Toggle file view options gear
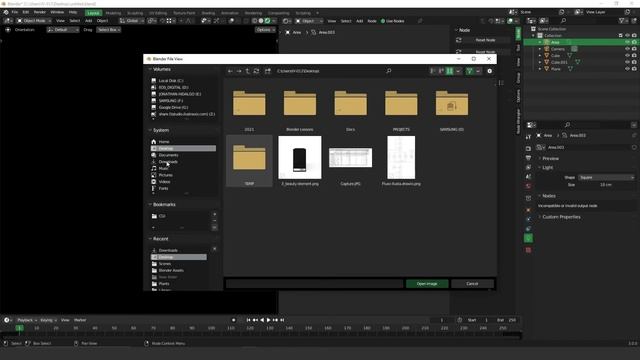The height and width of the screenshot is (360, 640). [489, 71]
